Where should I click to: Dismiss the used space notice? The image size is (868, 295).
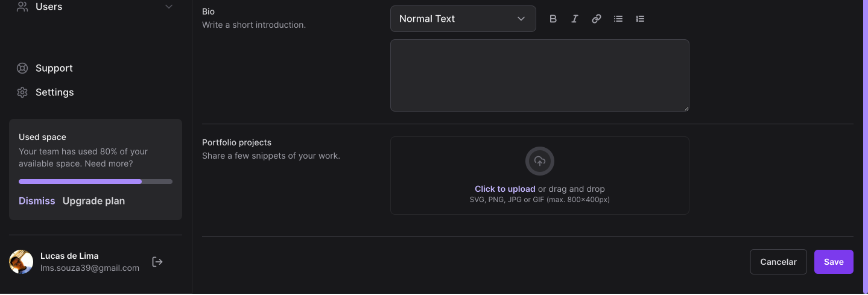pos(37,201)
